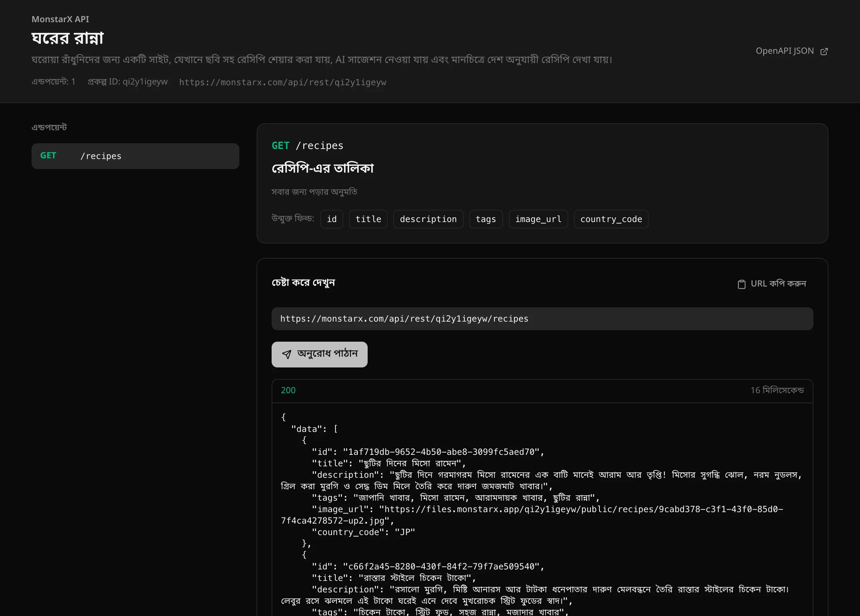Click the title field chip
This screenshot has width=860, height=616.
click(x=368, y=219)
